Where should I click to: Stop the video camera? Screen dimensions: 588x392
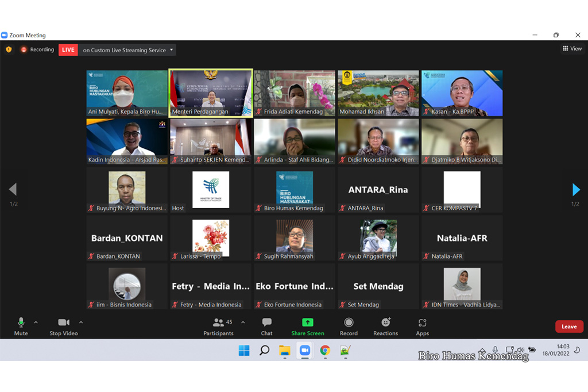click(63, 326)
